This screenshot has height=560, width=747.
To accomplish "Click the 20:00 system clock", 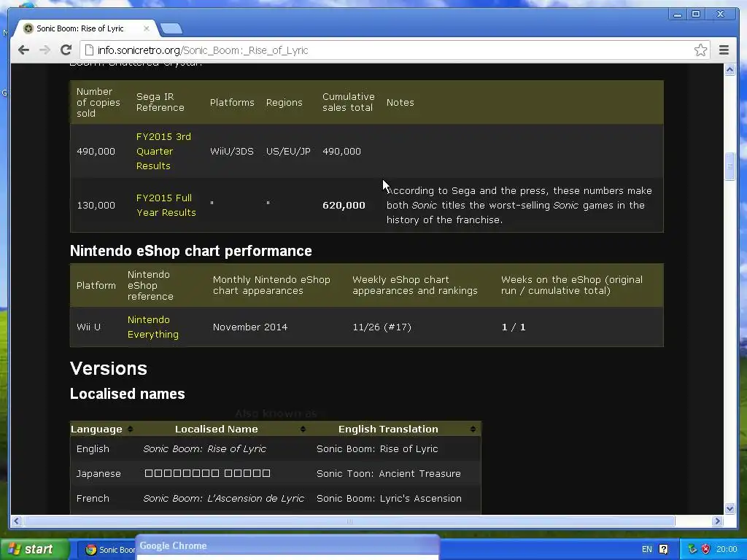I will coord(727,549).
